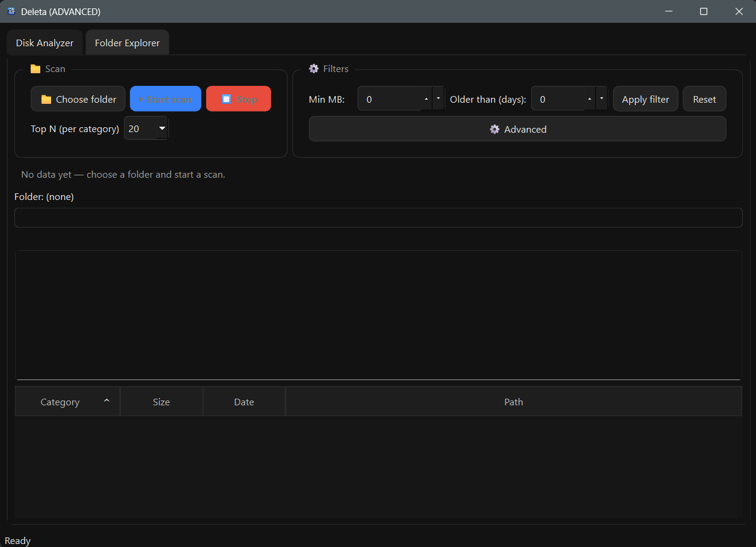Screen dimensions: 756x547
Task: Switch to the Disk Analyzer tab
Action: [44, 43]
